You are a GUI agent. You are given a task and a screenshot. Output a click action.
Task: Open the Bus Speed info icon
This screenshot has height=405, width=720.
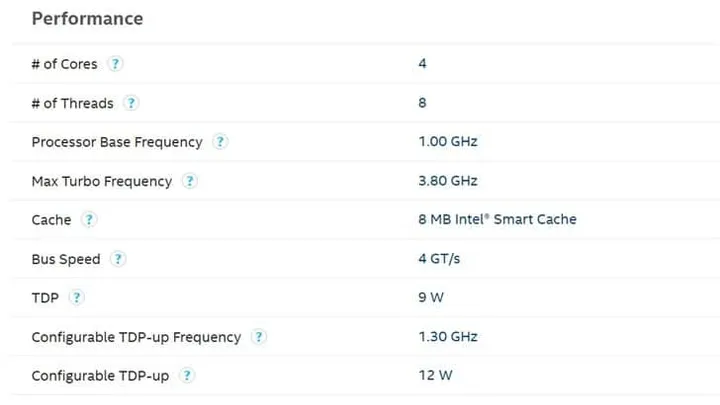[x=118, y=259]
